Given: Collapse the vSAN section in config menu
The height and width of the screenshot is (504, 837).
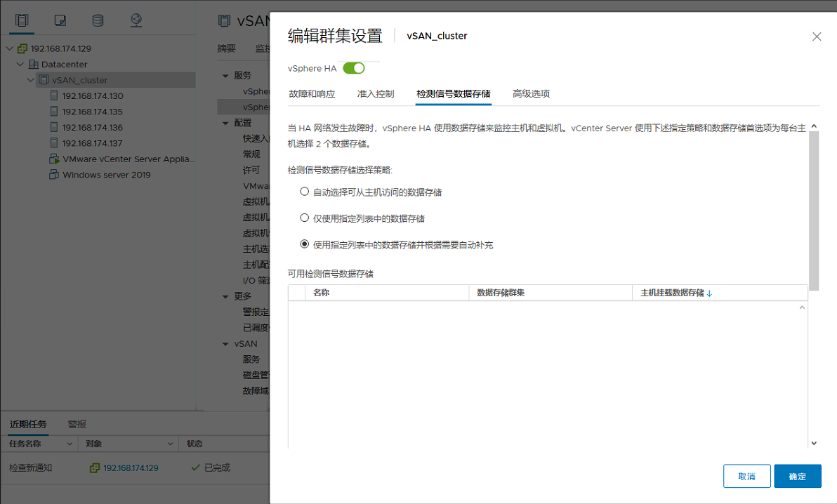Looking at the screenshot, I should click(225, 345).
